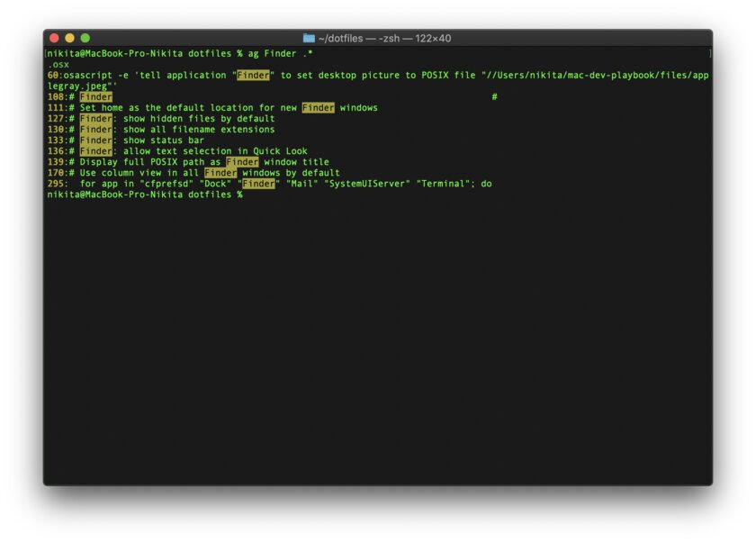This screenshot has width=756, height=543.
Task: Click the wrapped text 'legray.jpeg'
Action: 77,86
